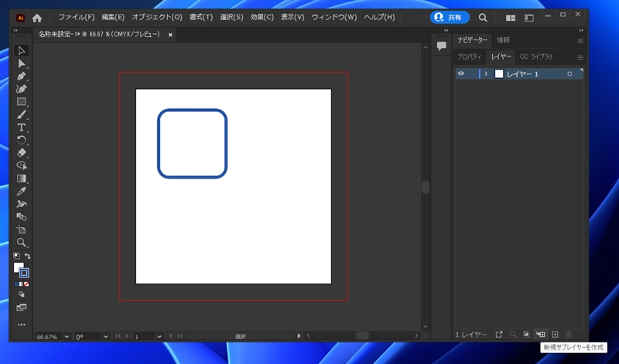This screenshot has width=619, height=364.
Task: Select the Paintbrush tool
Action: [22, 114]
